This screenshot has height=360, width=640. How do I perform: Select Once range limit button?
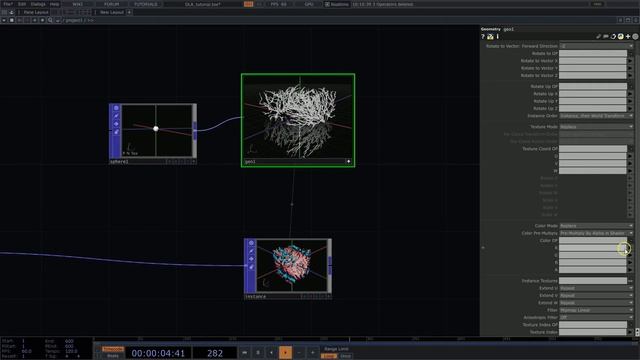(346, 356)
